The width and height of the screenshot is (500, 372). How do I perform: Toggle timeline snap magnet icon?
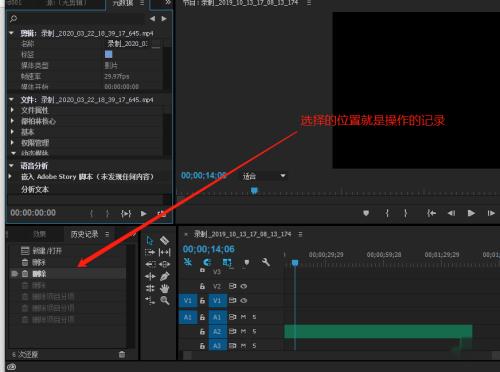coord(207,262)
